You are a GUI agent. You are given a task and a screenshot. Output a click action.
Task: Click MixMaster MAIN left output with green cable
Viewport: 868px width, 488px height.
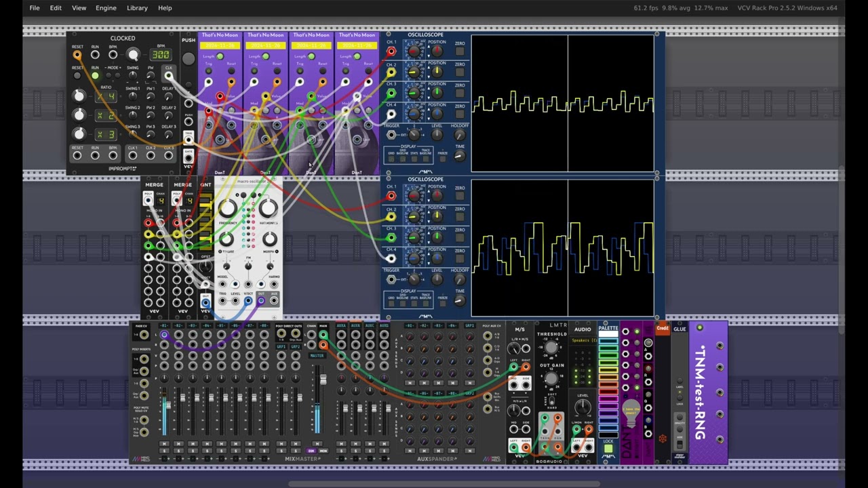click(x=323, y=335)
